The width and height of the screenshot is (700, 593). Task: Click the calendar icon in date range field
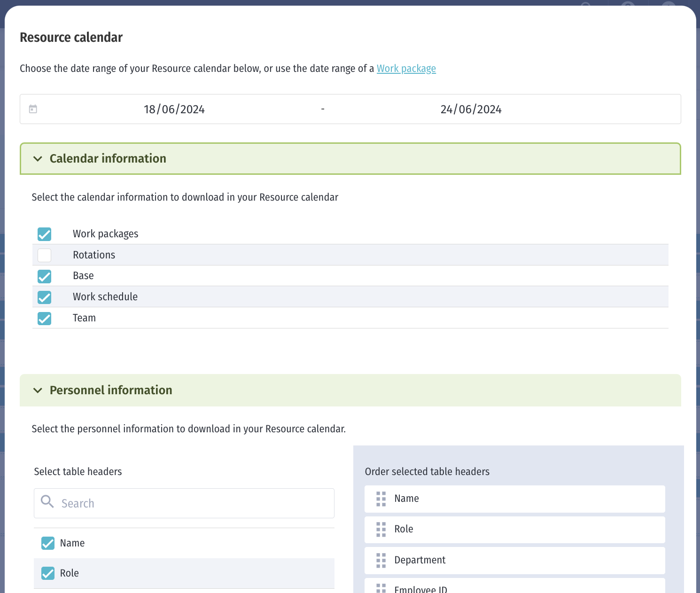coord(33,109)
